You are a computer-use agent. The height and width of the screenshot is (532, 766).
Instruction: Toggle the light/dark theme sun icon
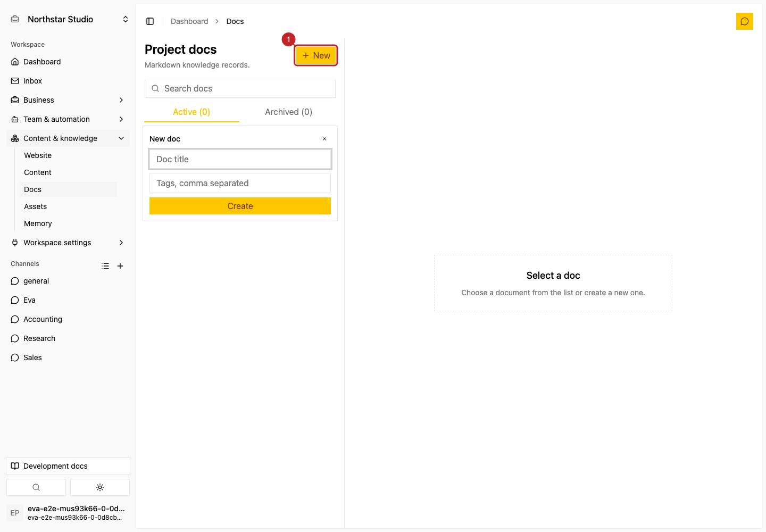(x=100, y=487)
